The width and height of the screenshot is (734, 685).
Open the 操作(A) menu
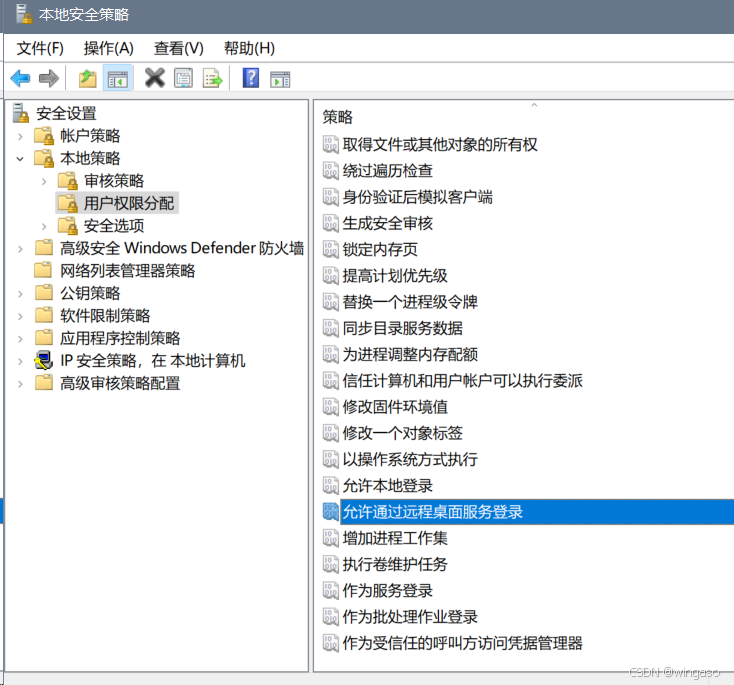[x=109, y=48]
